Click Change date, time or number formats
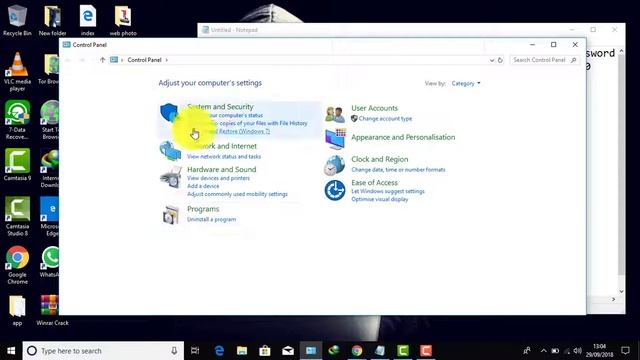The width and height of the screenshot is (640, 360). tap(398, 169)
